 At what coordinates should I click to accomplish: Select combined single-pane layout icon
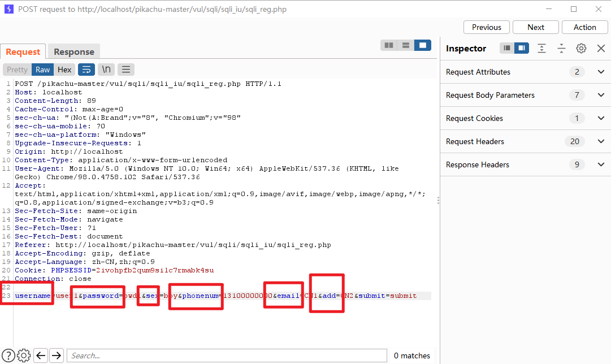(x=422, y=45)
